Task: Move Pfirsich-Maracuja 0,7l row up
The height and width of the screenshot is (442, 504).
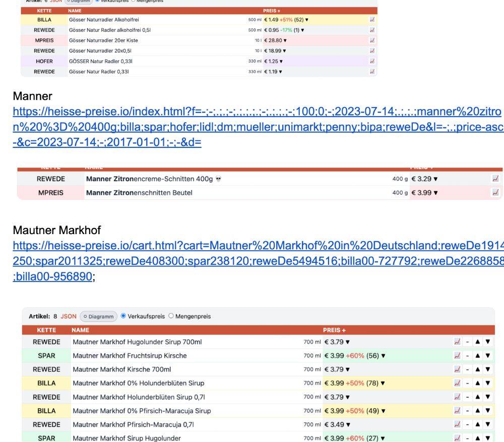Action: click(x=478, y=425)
